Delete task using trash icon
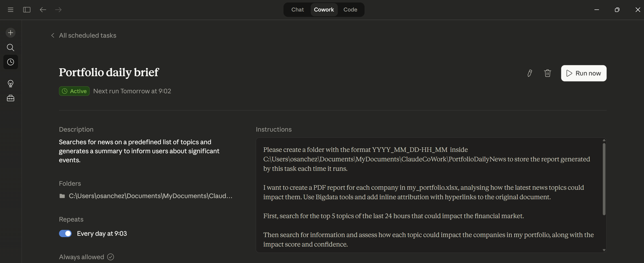644x263 pixels. 547,73
